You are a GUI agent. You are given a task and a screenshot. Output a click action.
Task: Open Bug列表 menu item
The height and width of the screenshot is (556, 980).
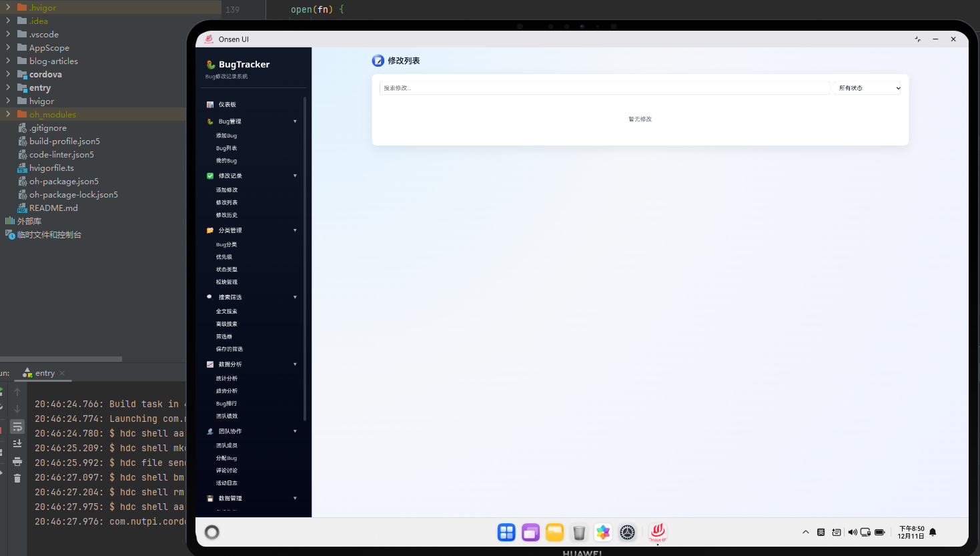click(226, 148)
